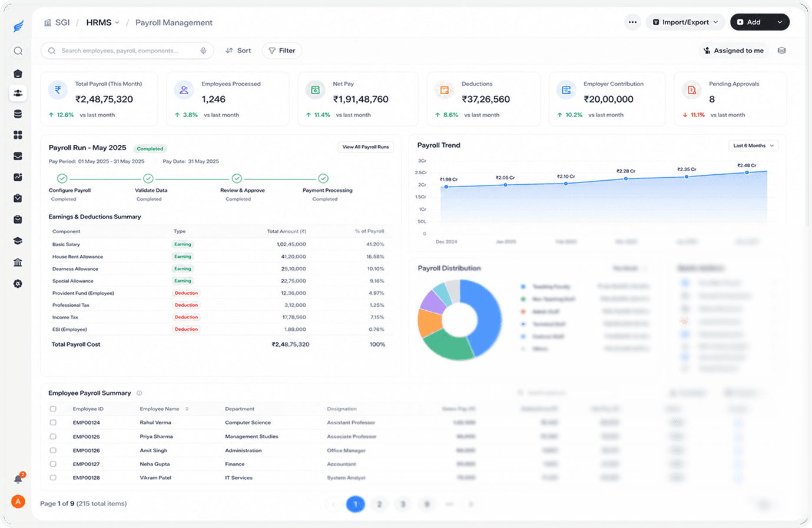Viewport: 812px width, 528px height.
Task: Click the Filter button
Action: [282, 51]
